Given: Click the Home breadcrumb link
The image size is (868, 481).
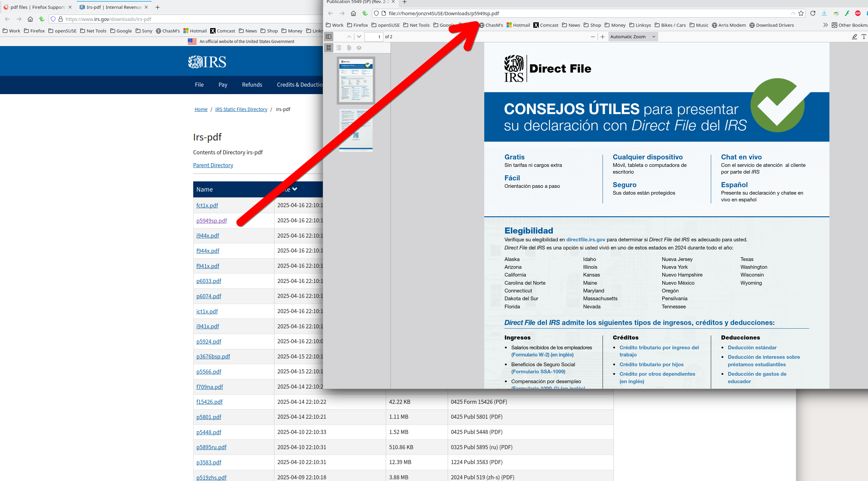Looking at the screenshot, I should [x=201, y=109].
